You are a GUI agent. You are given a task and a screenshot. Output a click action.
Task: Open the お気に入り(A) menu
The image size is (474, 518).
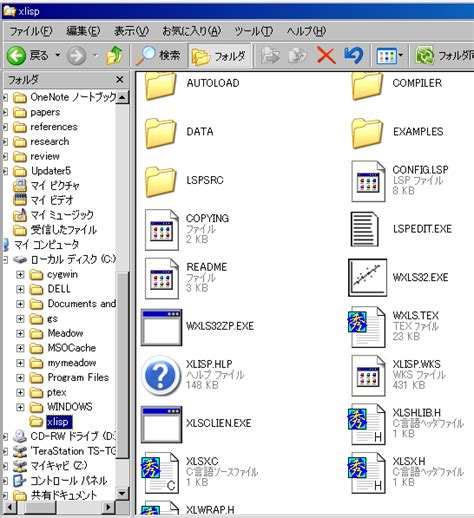pyautogui.click(x=191, y=31)
